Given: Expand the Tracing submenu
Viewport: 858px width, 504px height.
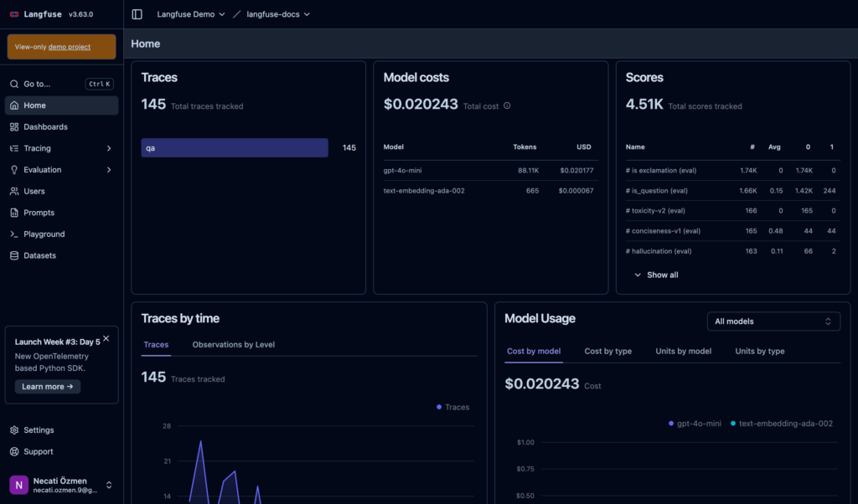Looking at the screenshot, I should pyautogui.click(x=39, y=147).
